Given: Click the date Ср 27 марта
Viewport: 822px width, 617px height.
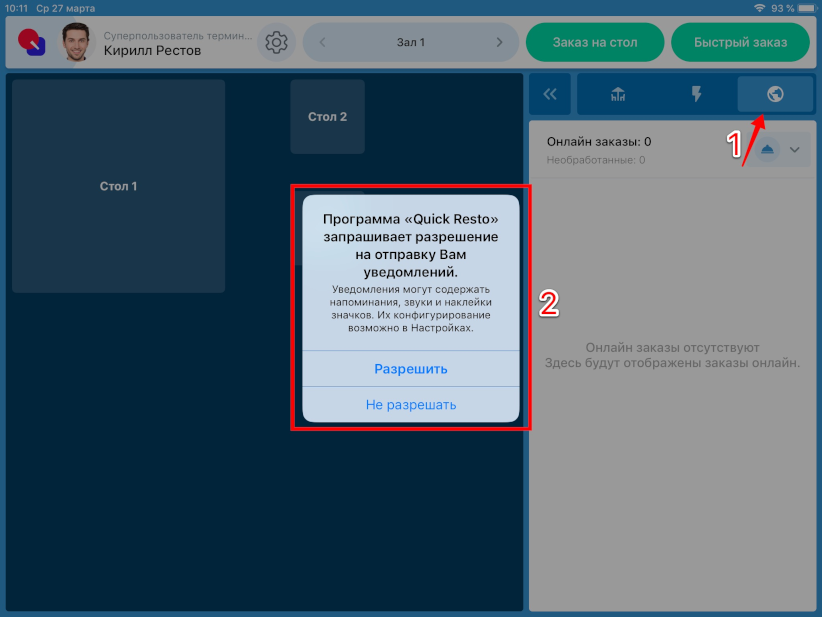Looking at the screenshot, I should 66,8.
